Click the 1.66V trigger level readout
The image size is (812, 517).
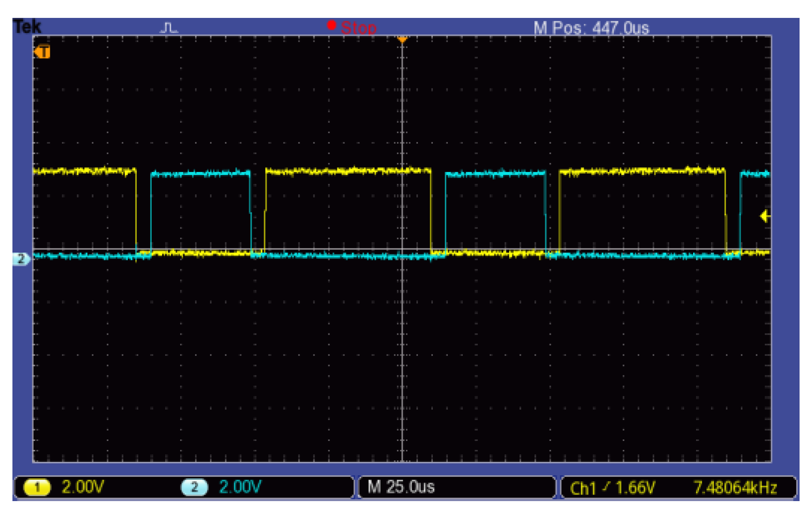pyautogui.click(x=635, y=488)
